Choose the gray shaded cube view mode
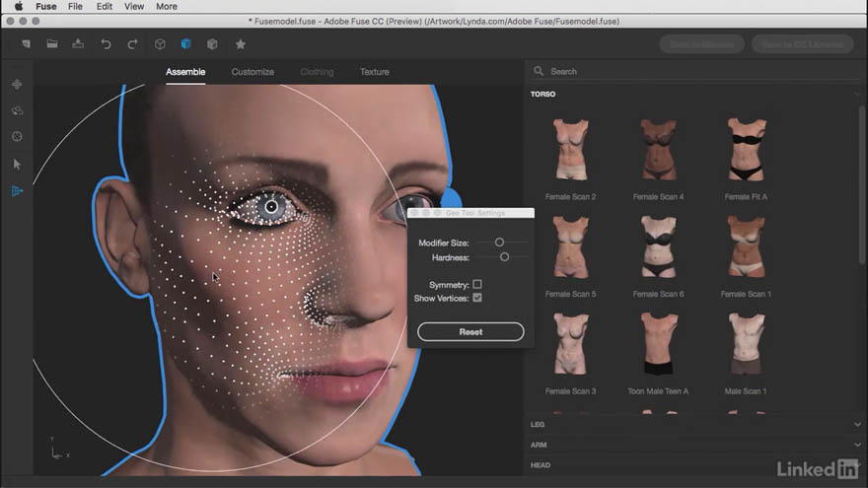Image resolution: width=868 pixels, height=488 pixels. (212, 43)
